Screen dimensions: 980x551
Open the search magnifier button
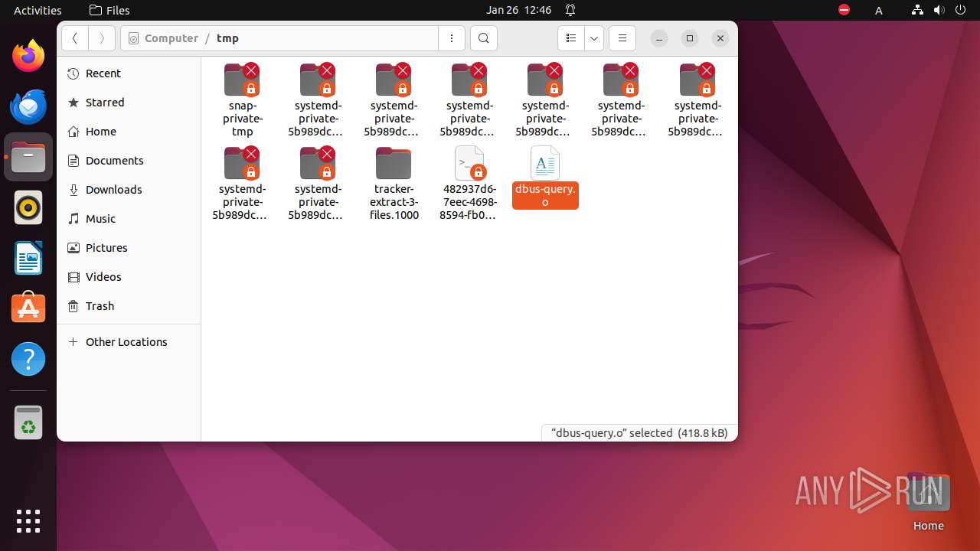pyautogui.click(x=483, y=38)
